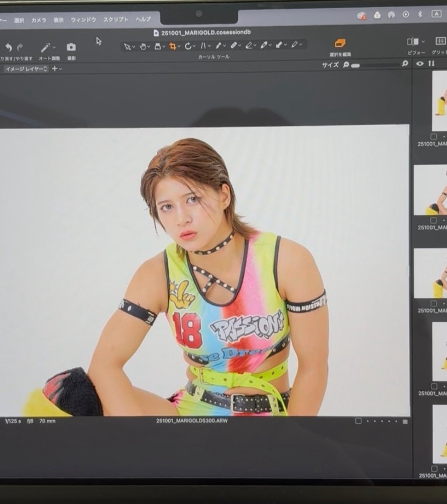
Task: Select the Rotate cursor tool
Action: [188, 47]
